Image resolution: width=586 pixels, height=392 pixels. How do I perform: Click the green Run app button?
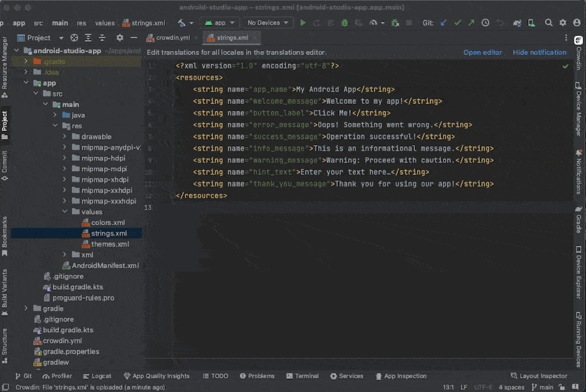tap(303, 23)
